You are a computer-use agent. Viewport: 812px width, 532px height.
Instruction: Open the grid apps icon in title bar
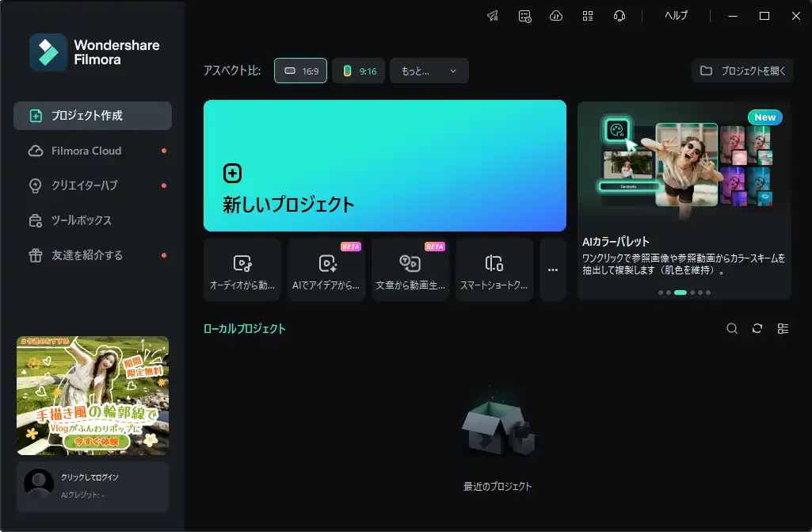[x=588, y=16]
